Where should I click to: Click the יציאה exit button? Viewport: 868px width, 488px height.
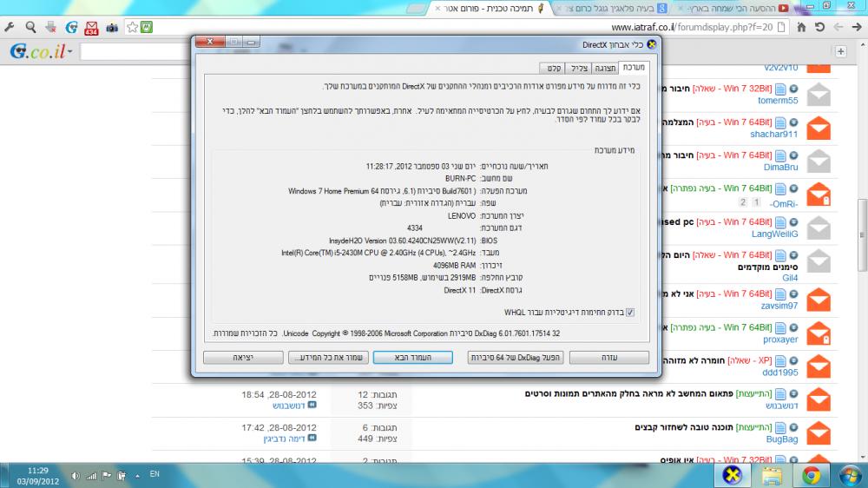point(242,357)
